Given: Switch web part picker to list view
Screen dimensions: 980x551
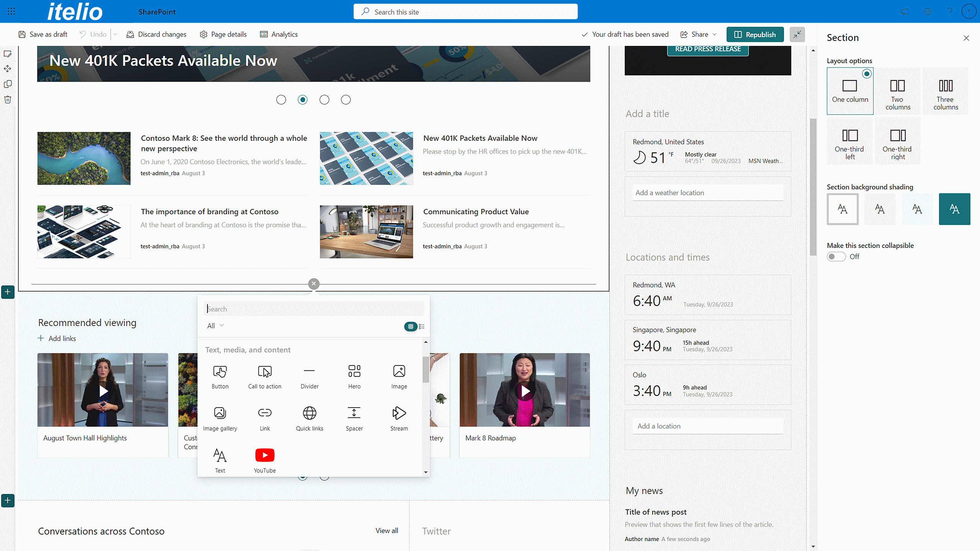Looking at the screenshot, I should pos(421,326).
